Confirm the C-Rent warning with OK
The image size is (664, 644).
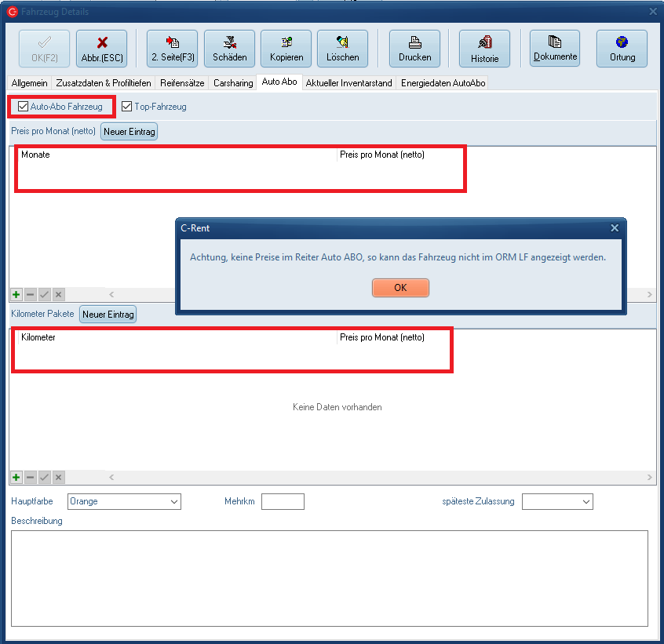click(400, 288)
